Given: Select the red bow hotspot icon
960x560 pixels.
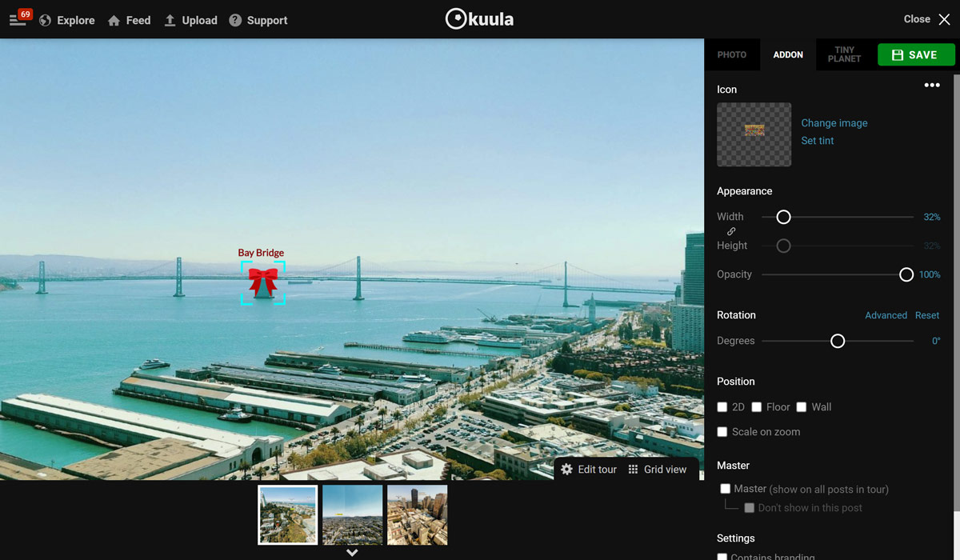Looking at the screenshot, I should 263,282.
